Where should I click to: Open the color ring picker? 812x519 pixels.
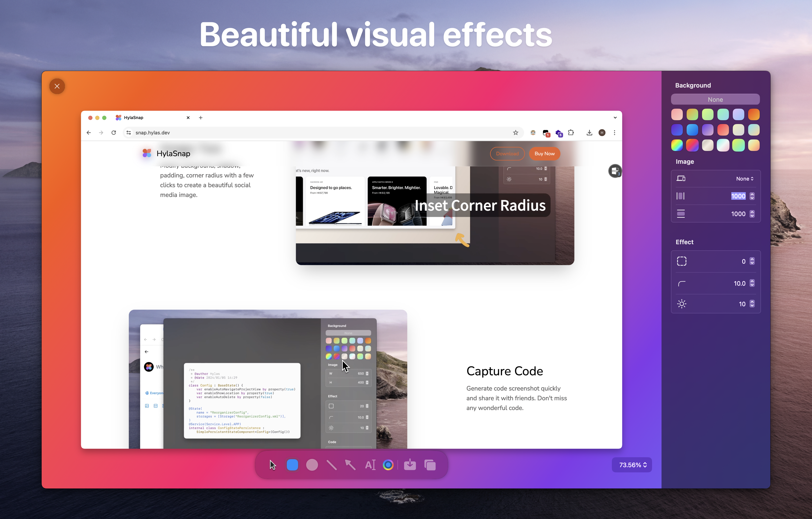click(x=388, y=465)
